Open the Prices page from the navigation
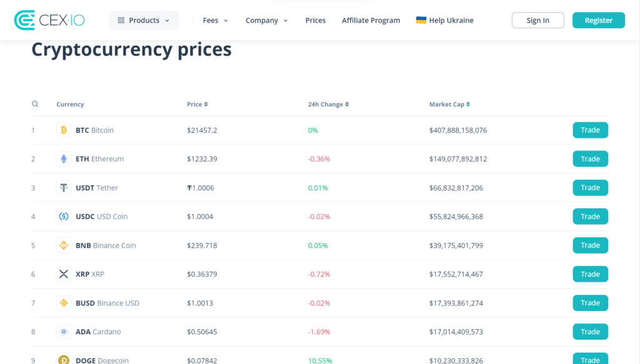The height and width of the screenshot is (364, 640). [315, 20]
